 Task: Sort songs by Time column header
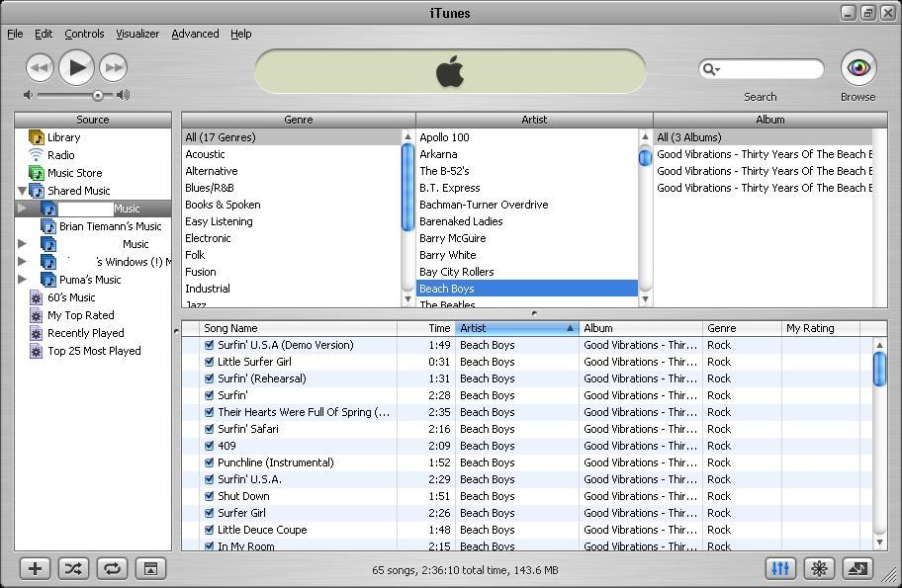426,328
